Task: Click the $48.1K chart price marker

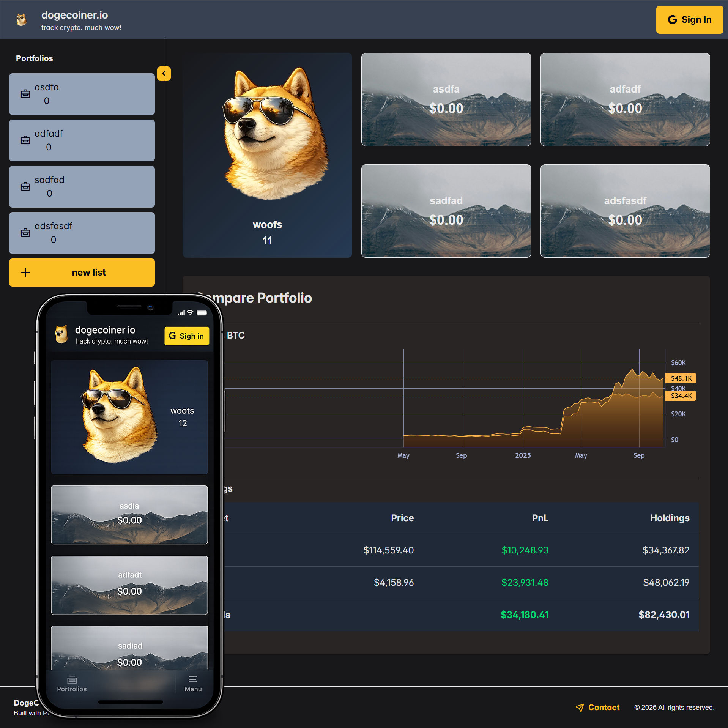Action: (681, 378)
